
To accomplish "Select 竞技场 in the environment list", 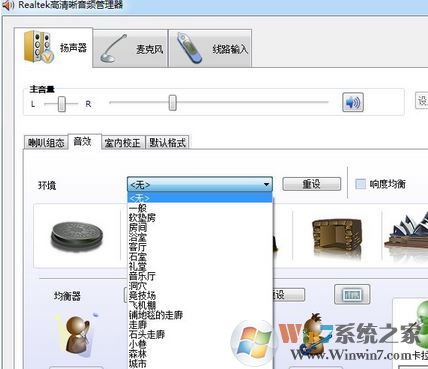I will point(200,295).
